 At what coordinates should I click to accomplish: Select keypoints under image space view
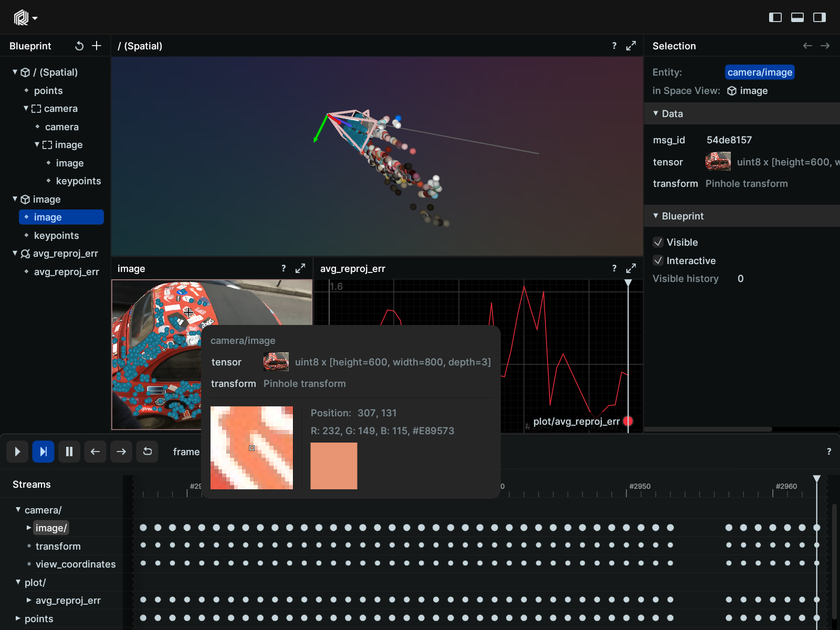pyautogui.click(x=56, y=235)
